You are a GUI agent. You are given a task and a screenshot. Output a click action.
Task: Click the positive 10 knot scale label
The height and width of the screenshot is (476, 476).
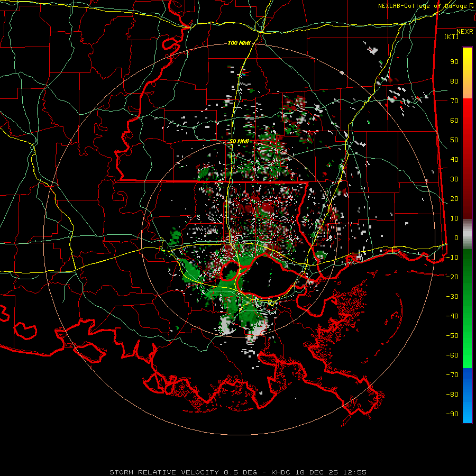point(454,218)
